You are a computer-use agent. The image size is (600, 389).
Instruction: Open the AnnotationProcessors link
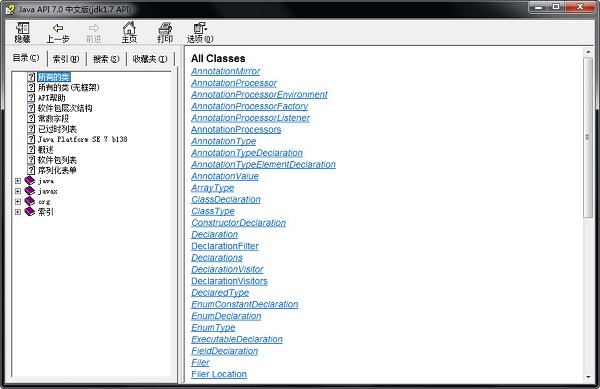pyautogui.click(x=236, y=129)
